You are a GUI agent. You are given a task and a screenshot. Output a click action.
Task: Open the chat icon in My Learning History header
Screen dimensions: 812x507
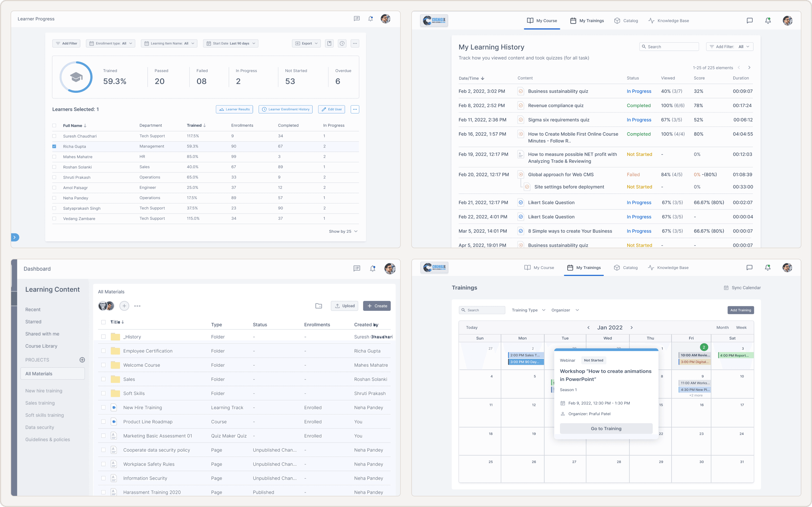[749, 21]
